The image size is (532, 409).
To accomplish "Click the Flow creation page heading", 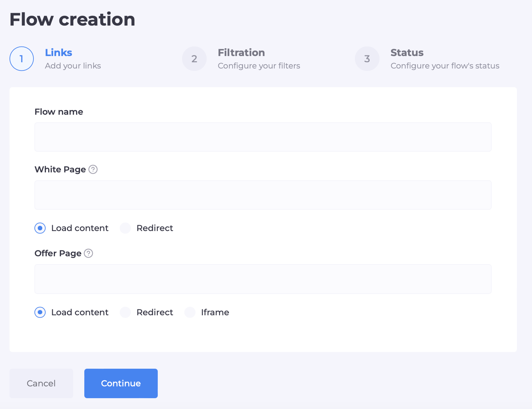I will (72, 19).
